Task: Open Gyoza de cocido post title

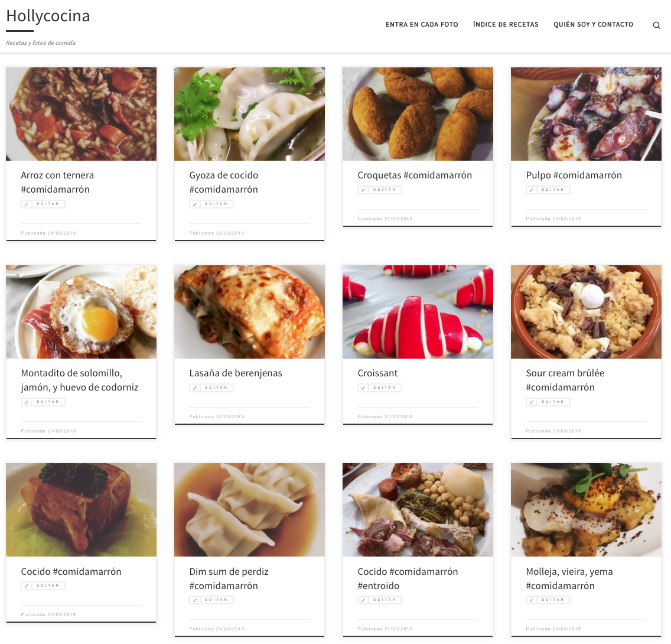Action: tap(223, 183)
